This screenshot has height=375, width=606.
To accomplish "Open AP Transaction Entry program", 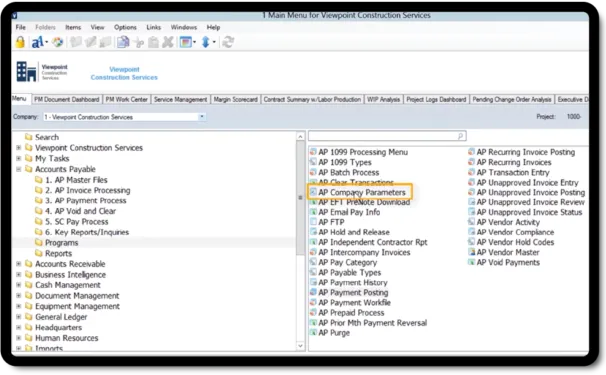I will (x=509, y=172).
